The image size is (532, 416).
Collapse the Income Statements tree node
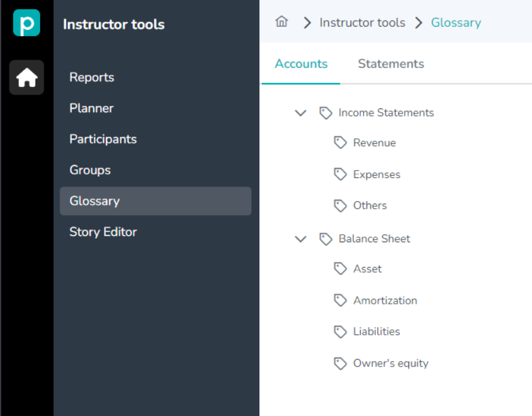click(301, 113)
